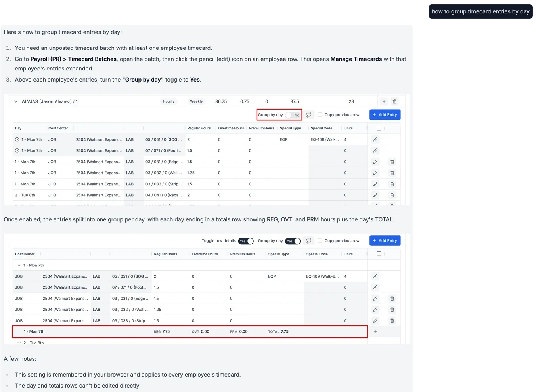Click Add Entry in the grouped view toolbar
The width and height of the screenshot is (536, 392).
point(385,241)
